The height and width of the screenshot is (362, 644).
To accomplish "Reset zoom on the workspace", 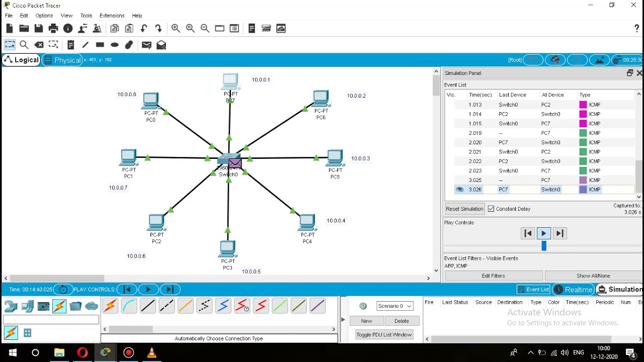I will click(x=190, y=29).
